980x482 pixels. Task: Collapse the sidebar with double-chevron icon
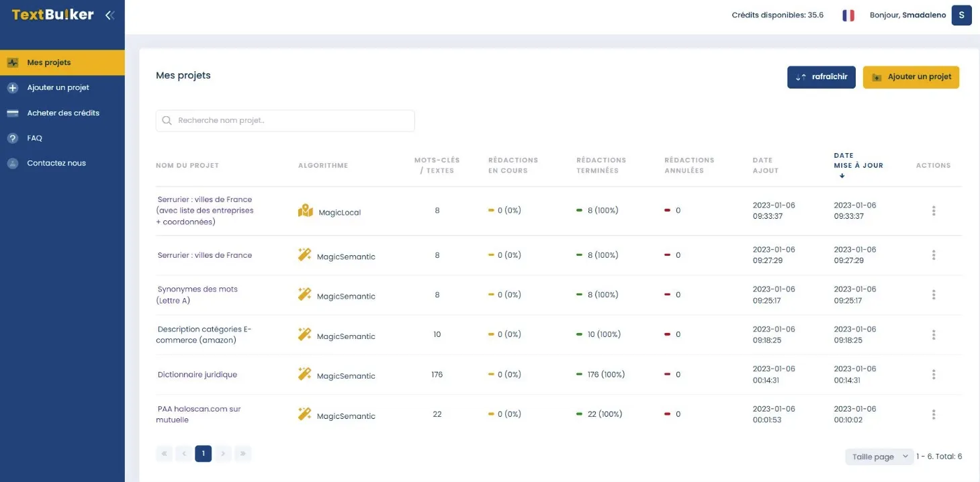coord(109,15)
